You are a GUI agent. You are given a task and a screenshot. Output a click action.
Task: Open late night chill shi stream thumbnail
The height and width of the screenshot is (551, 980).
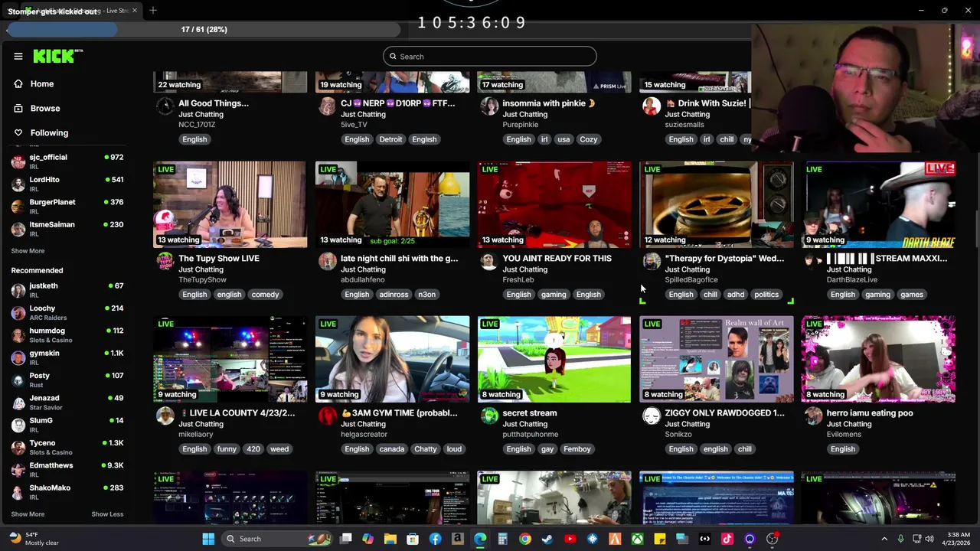(x=392, y=204)
